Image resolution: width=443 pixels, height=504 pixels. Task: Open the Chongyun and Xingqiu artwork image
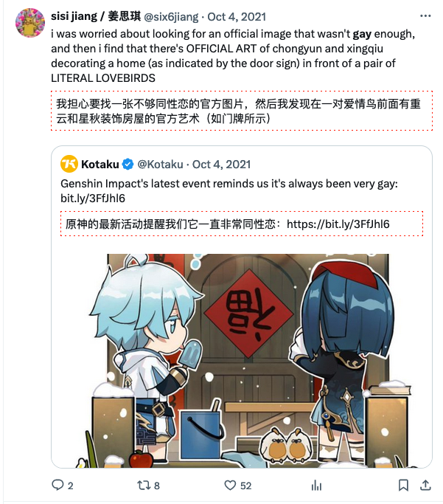tap(242, 360)
